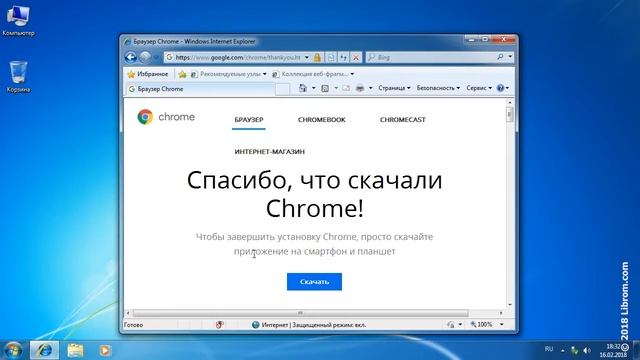Expand the address bar URL dropdown

point(307,58)
